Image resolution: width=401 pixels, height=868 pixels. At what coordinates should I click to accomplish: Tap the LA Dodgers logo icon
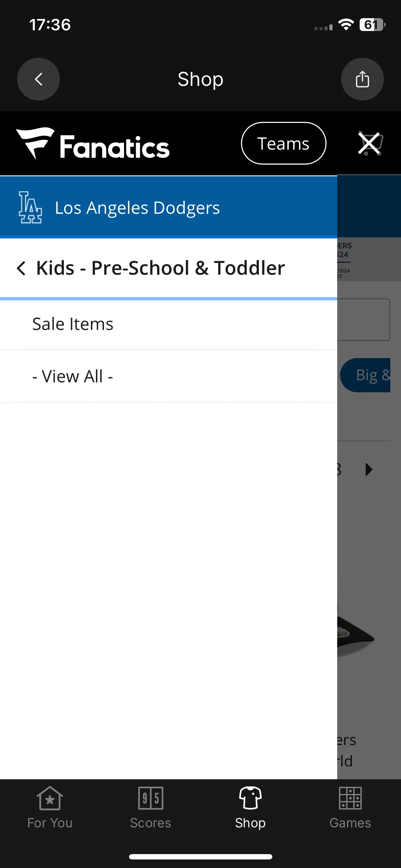(x=30, y=207)
